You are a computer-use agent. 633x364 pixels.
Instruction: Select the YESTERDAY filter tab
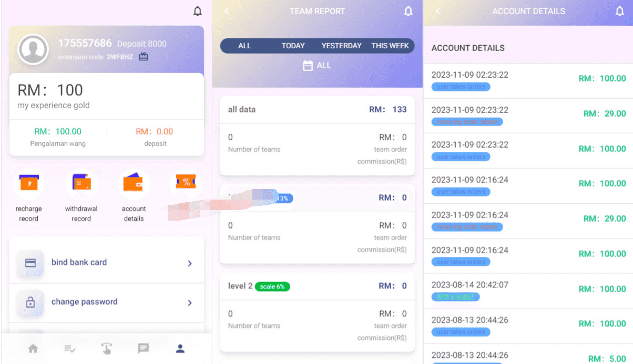pos(341,46)
